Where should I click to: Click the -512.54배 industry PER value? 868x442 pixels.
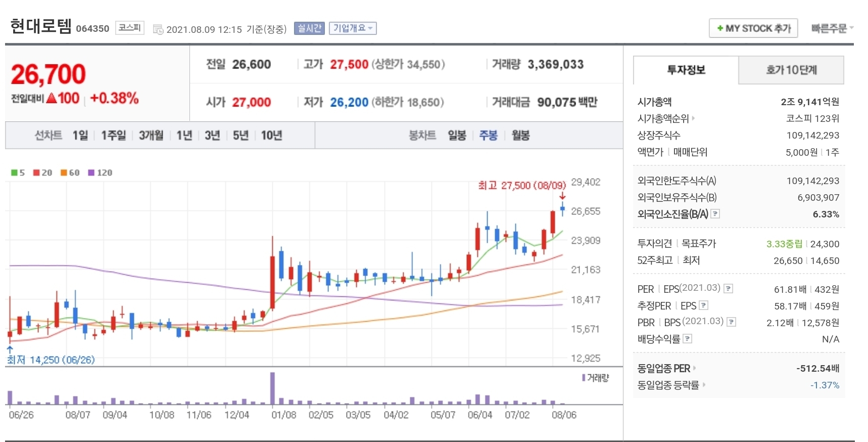coord(817,368)
